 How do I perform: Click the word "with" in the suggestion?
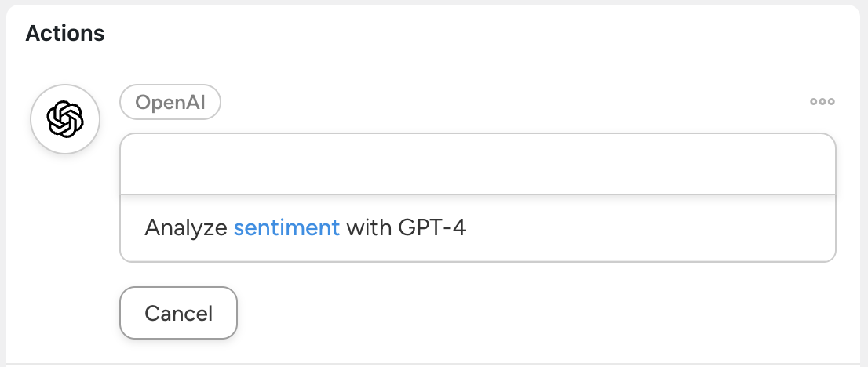369,228
